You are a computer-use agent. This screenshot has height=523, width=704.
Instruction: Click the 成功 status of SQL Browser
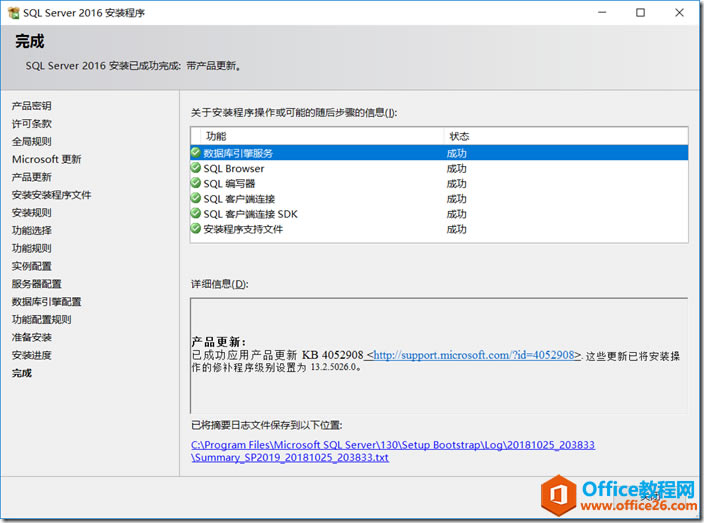point(456,168)
